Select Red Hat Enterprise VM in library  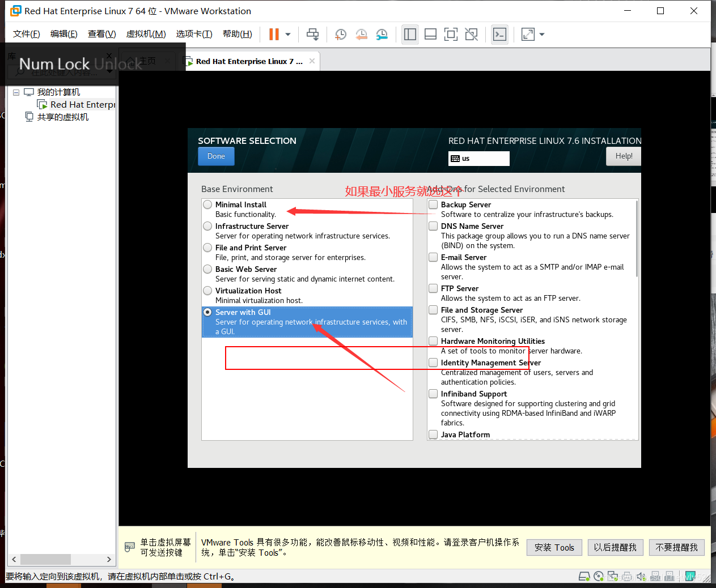tap(77, 105)
